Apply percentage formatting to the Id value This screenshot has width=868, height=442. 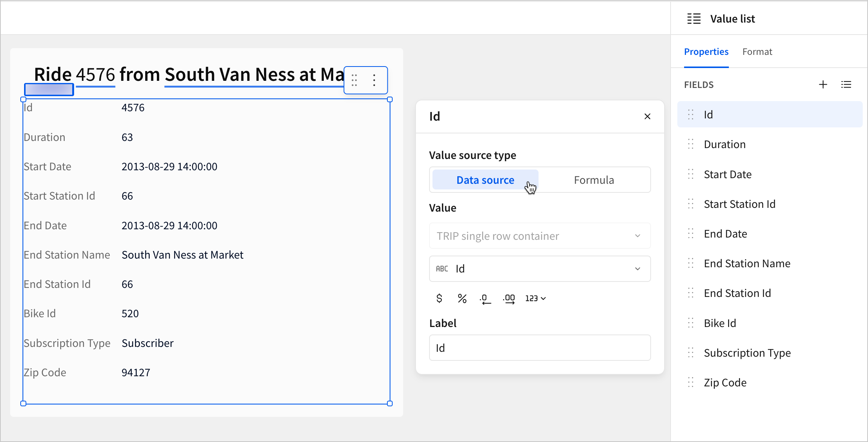462,298
